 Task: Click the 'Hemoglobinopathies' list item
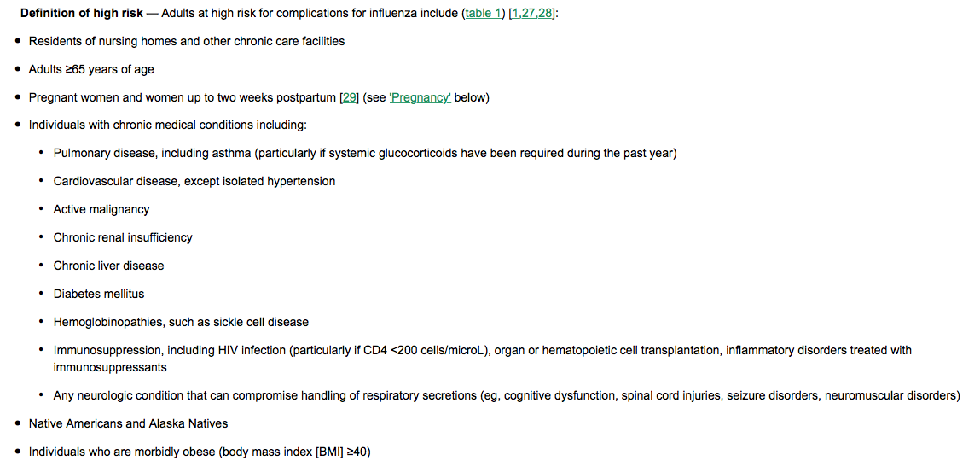pyautogui.click(x=181, y=322)
